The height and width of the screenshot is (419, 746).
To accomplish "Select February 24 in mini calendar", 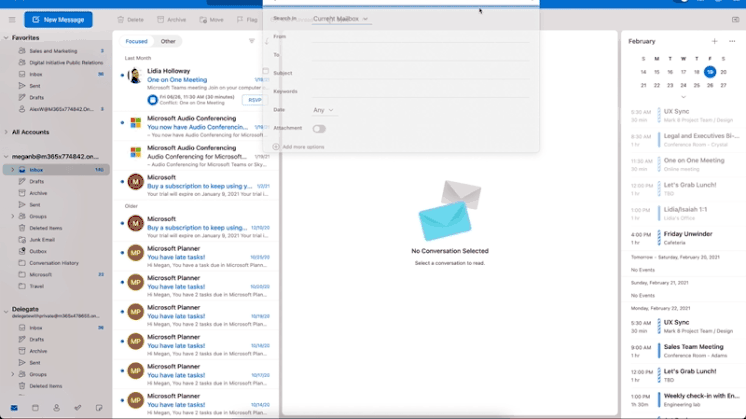I will coord(683,85).
